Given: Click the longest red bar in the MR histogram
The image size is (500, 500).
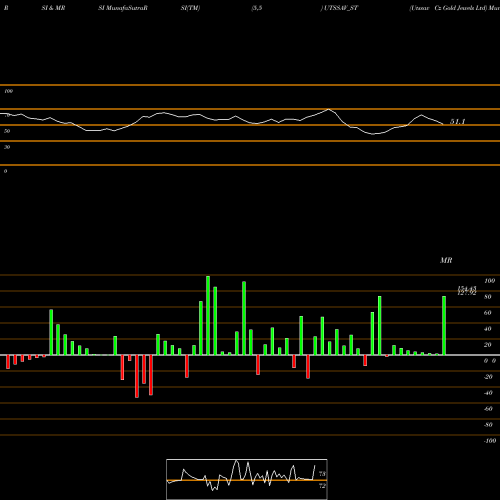Looking at the screenshot, I should coord(137,376).
